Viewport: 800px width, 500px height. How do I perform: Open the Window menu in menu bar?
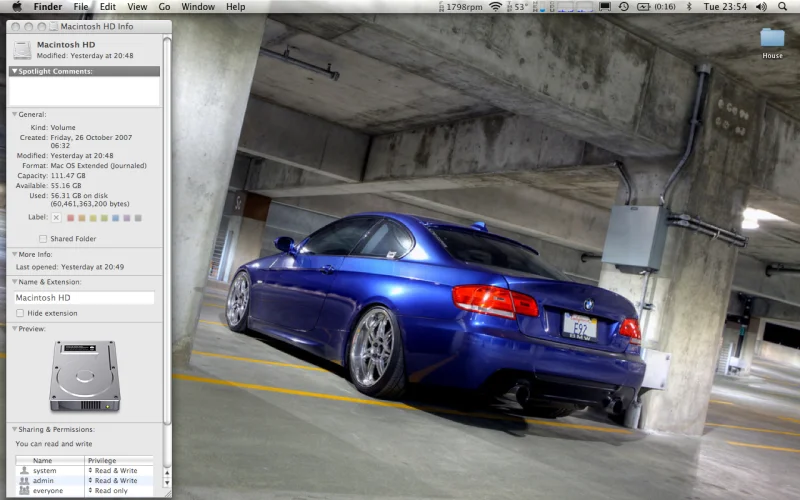pos(198,7)
